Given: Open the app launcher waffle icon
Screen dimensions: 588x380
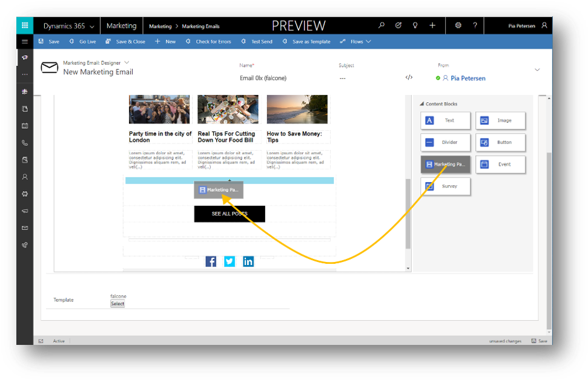Looking at the screenshot, I should point(25,25).
